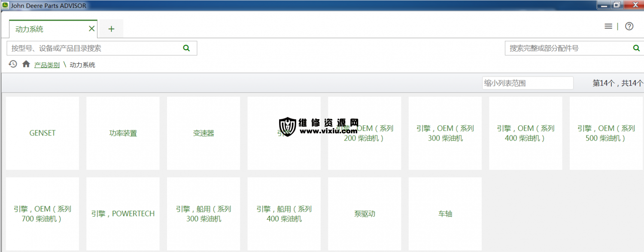Open the browsing history clock icon
This screenshot has width=644, height=252.
13,64
